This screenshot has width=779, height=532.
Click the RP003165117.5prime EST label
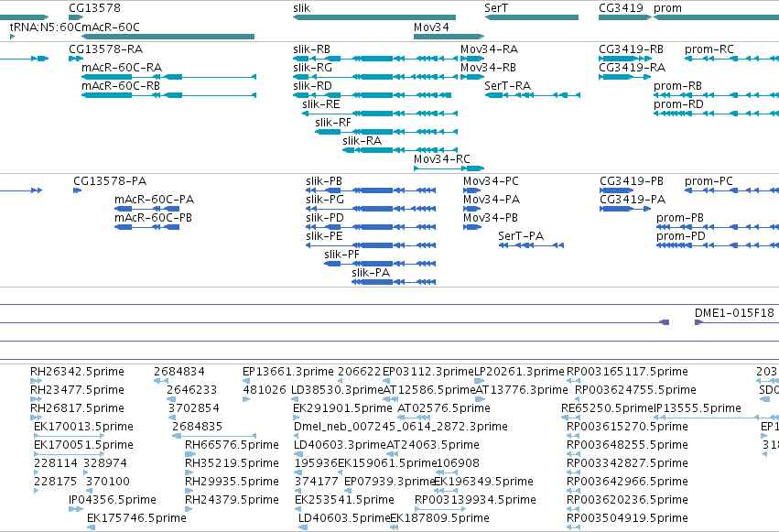[627, 372]
